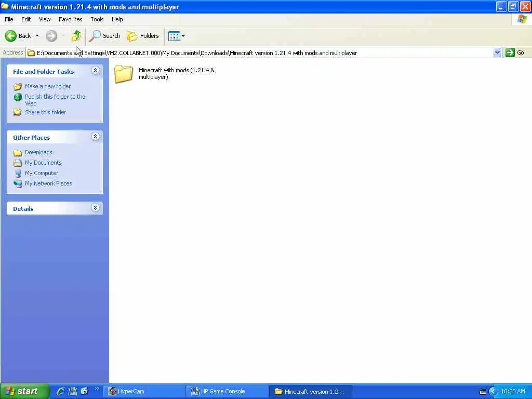Viewport: 532px width, 399px height.
Task: Click the My Computer icon in sidebar
Action: point(18,174)
